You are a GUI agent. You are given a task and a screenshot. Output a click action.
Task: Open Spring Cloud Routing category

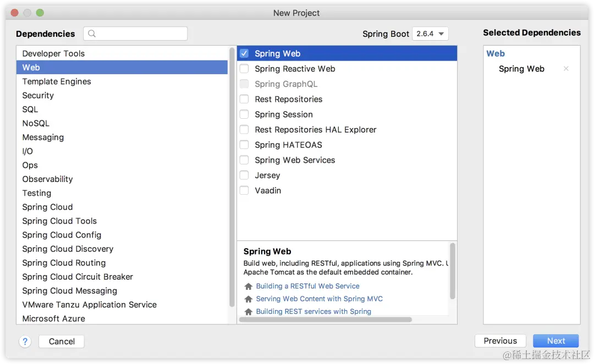(122, 263)
